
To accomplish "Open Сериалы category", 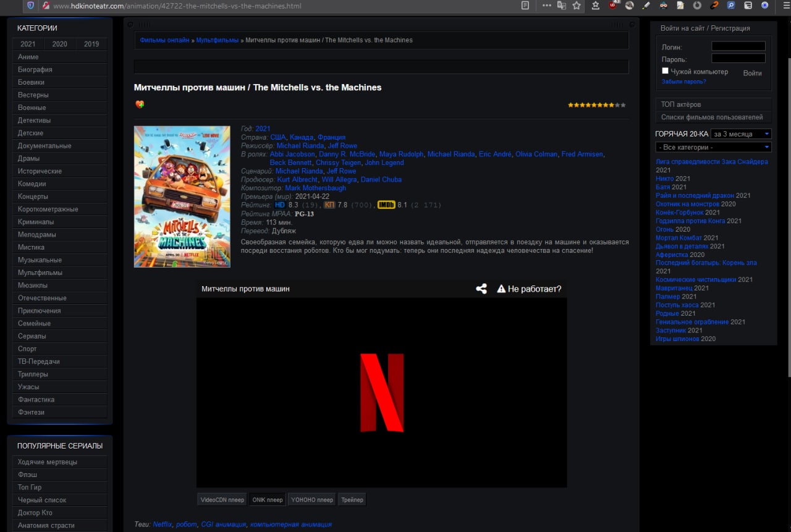I will 60,336.
